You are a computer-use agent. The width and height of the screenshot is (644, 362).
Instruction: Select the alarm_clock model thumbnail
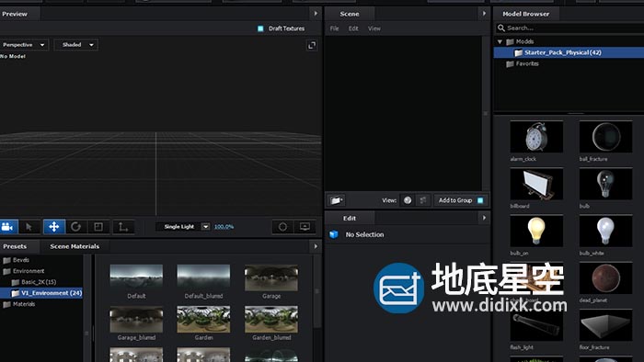click(x=536, y=137)
